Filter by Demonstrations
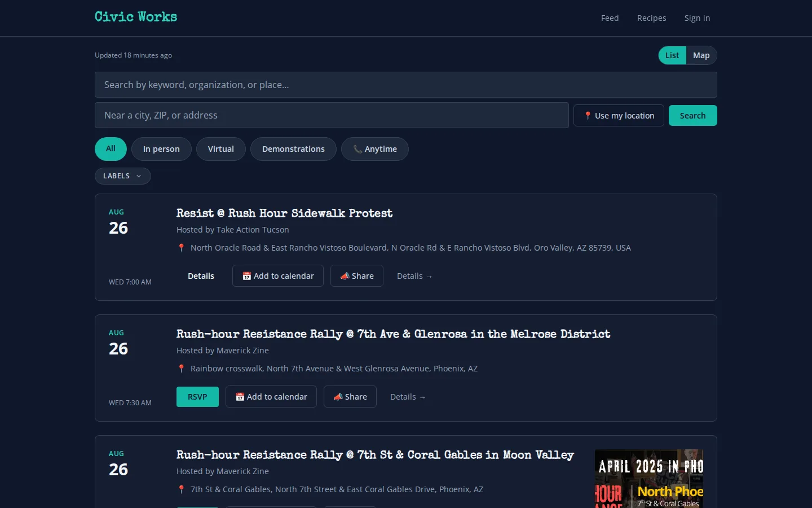 (x=293, y=149)
